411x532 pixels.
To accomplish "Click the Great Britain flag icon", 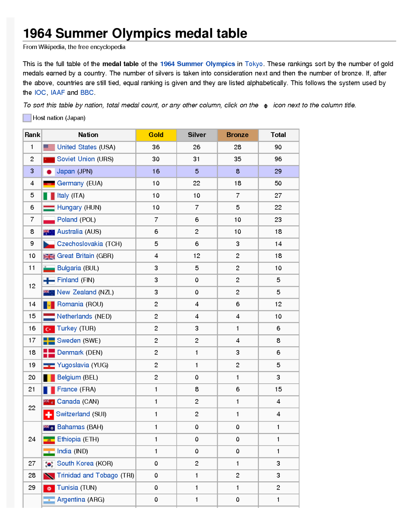I will click(x=49, y=256).
